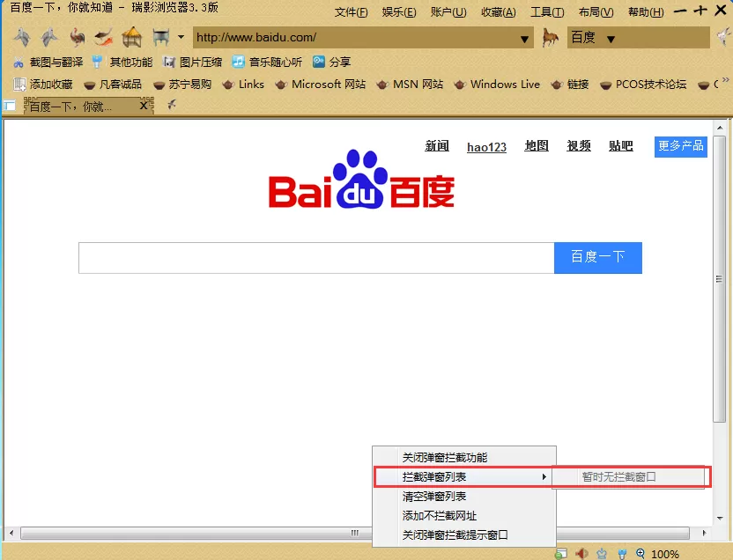Click the pavilion home icon in toolbar
This screenshot has height=560, width=733.
click(x=132, y=37)
